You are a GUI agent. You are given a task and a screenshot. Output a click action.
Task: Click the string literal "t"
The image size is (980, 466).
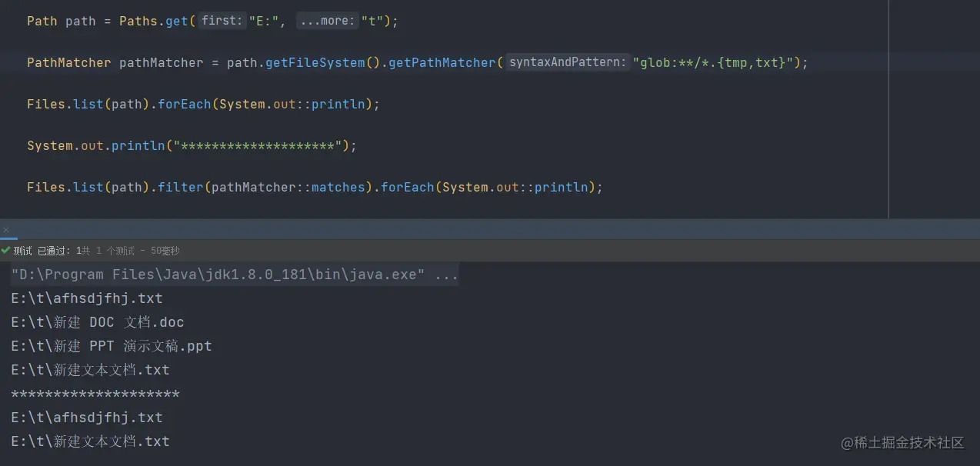click(372, 21)
